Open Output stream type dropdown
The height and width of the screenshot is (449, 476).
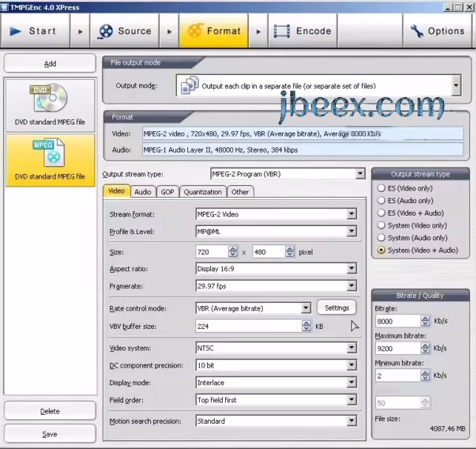click(360, 174)
